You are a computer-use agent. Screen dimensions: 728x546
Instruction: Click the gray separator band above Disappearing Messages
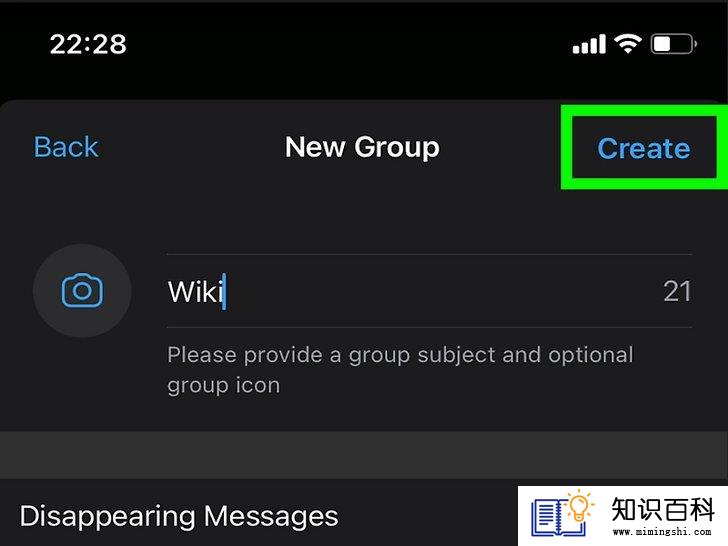click(x=364, y=455)
